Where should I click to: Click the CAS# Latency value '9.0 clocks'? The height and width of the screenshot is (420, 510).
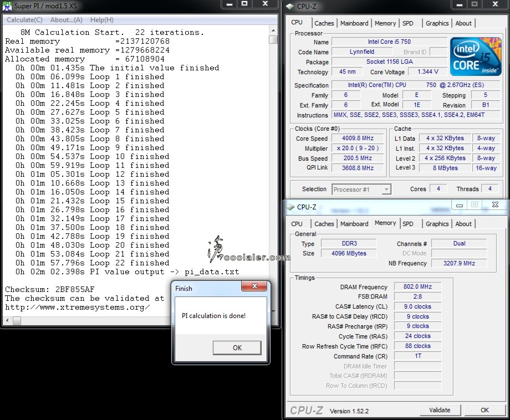click(417, 306)
